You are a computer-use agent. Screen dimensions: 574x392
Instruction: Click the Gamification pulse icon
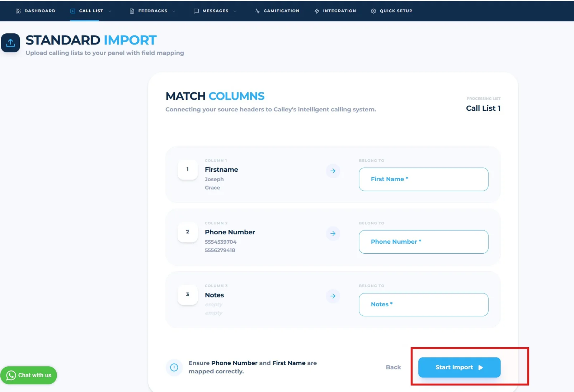point(257,11)
